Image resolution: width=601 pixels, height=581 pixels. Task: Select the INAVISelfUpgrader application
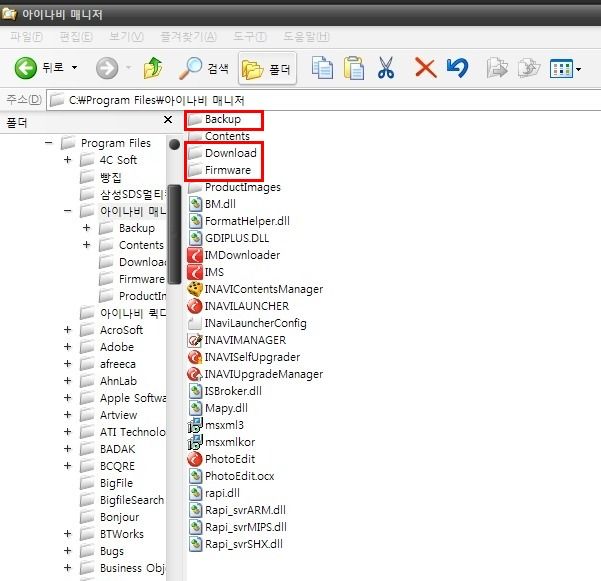pyautogui.click(x=244, y=357)
